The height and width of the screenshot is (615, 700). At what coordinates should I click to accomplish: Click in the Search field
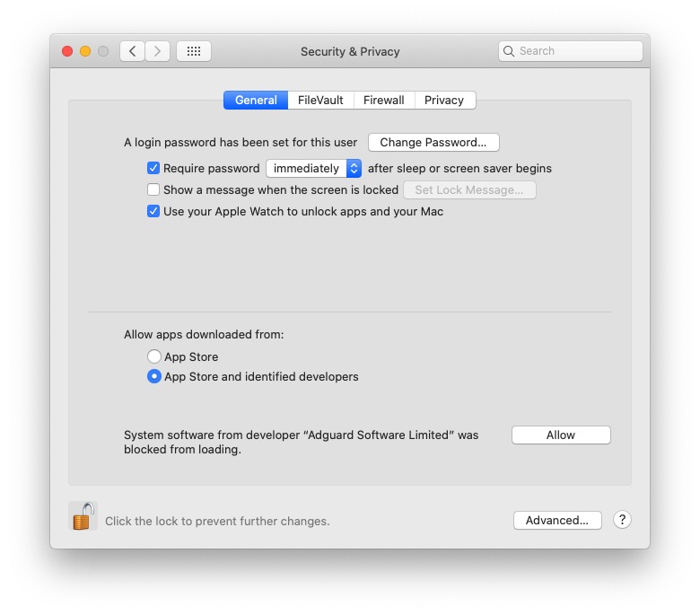point(577,51)
